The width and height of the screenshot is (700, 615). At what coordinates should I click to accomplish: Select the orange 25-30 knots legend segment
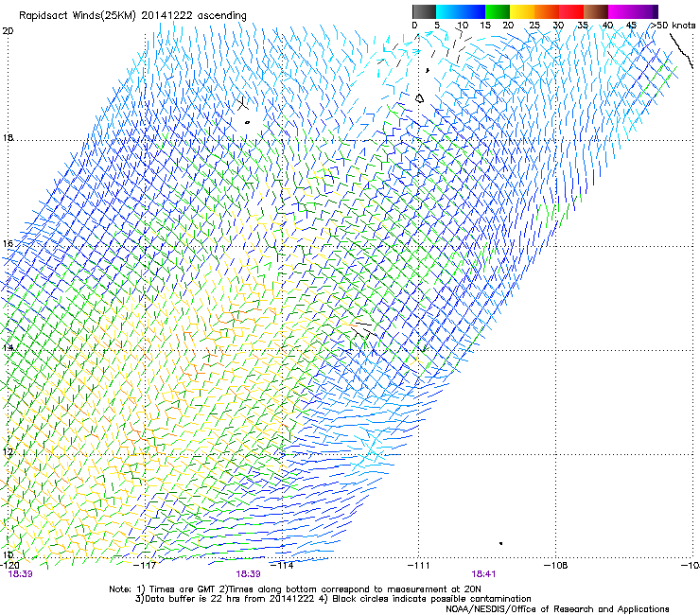pyautogui.click(x=547, y=11)
